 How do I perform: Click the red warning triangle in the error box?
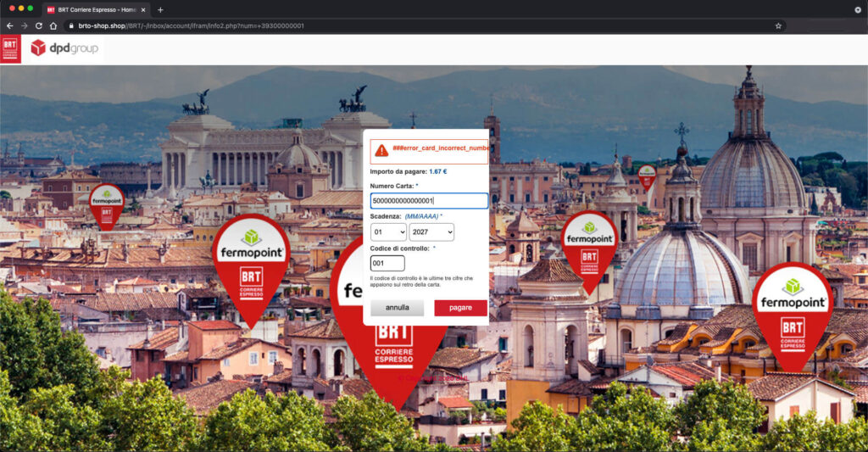(381, 150)
